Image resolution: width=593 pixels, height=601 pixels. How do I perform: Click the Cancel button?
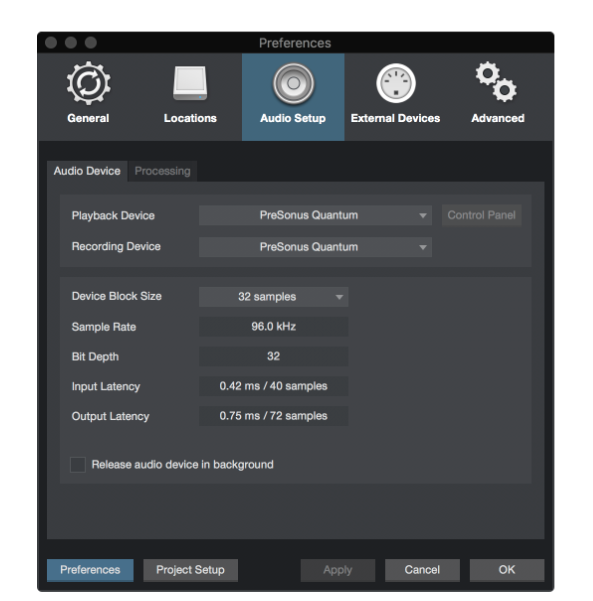[422, 570]
